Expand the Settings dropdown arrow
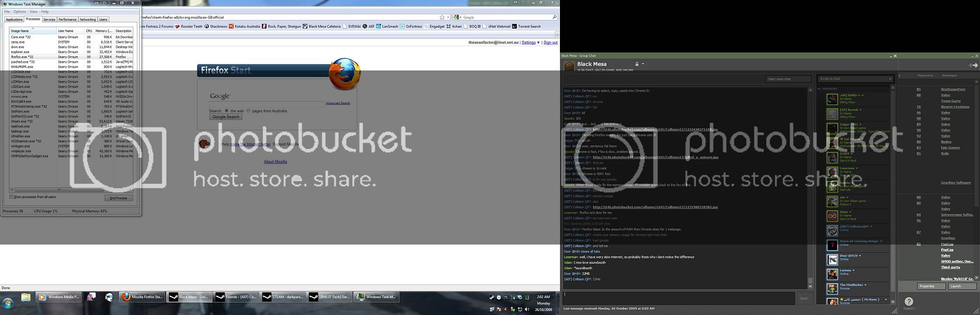Image resolution: width=980 pixels, height=315 pixels. (538, 42)
